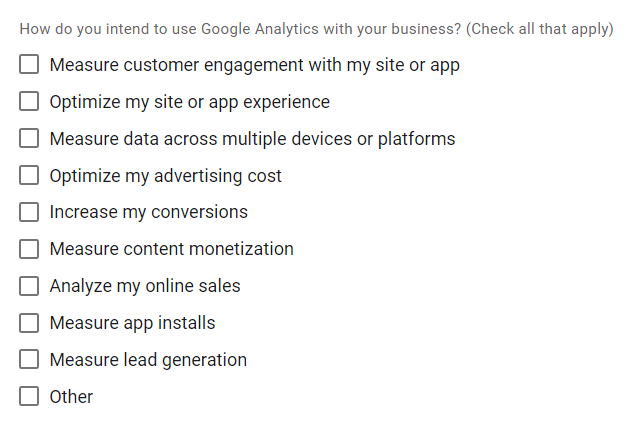Click the 'Optimize my site or app experience' label text
This screenshot has width=640, height=428.
point(189,102)
